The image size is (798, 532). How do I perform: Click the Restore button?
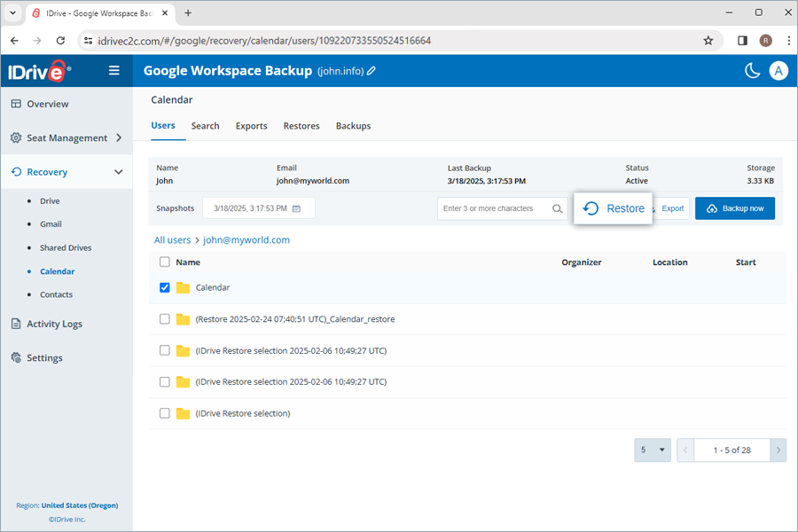click(x=614, y=208)
